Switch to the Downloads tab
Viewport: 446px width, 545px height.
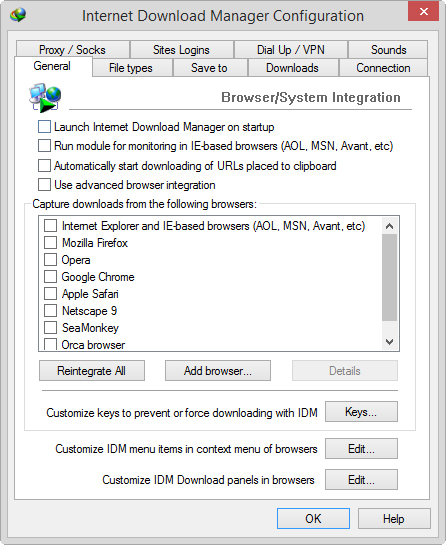coord(292,68)
